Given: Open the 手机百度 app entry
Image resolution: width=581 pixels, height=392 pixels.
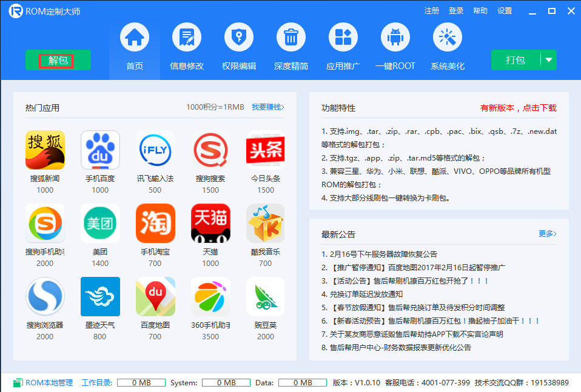Looking at the screenshot, I should click(100, 150).
